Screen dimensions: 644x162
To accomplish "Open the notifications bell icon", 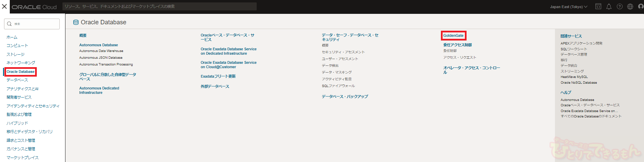I will tap(609, 7).
